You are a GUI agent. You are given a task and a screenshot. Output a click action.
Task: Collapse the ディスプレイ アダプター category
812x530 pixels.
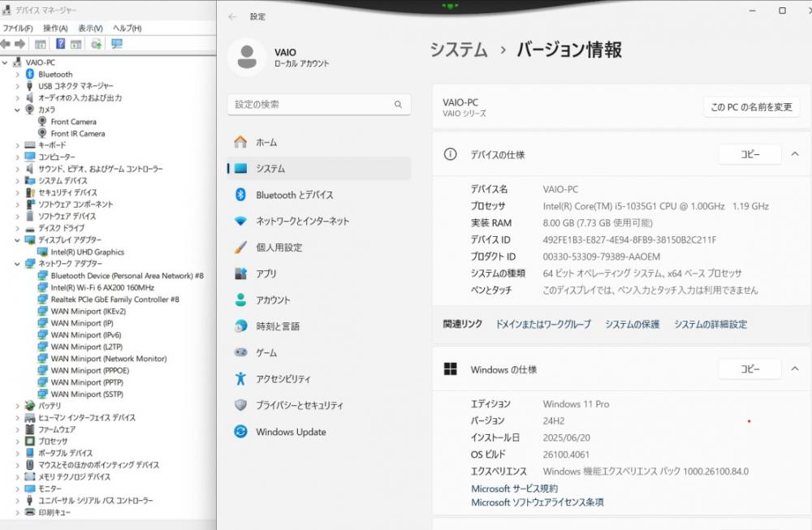coord(17,240)
